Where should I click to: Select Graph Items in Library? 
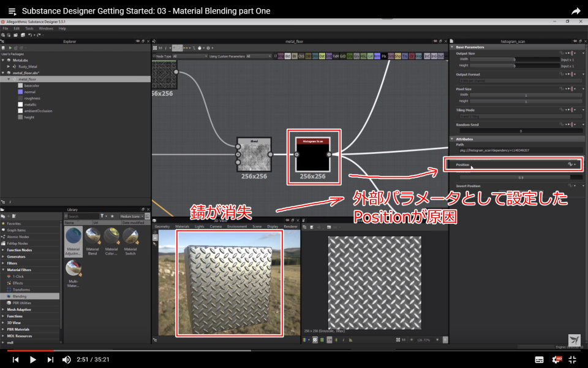coord(16,230)
